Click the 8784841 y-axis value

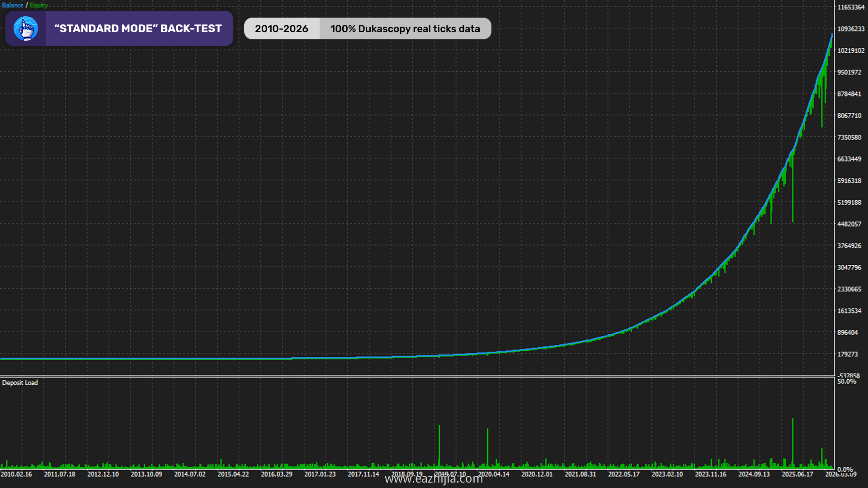(x=849, y=94)
